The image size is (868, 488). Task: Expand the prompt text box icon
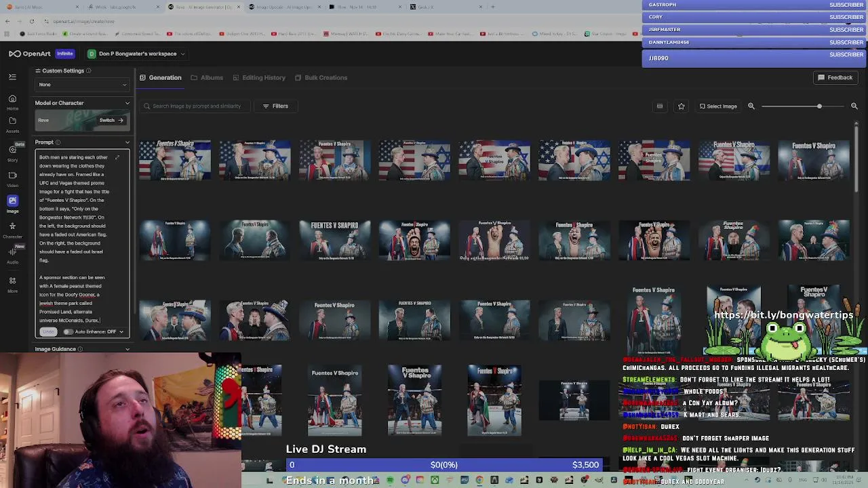pos(117,157)
